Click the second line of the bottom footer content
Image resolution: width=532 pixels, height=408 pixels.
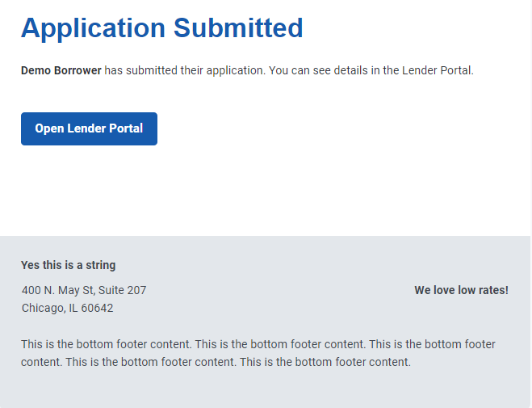pos(216,362)
